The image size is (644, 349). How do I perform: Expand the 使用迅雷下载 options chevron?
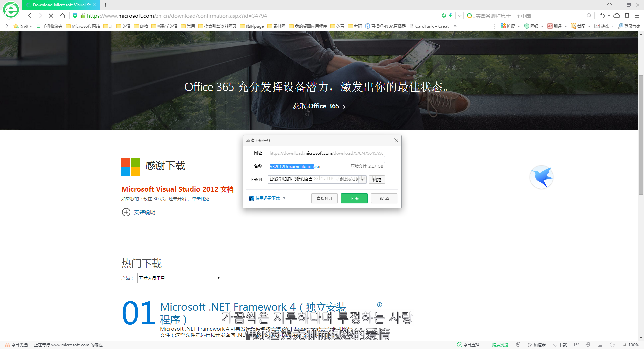click(x=284, y=198)
